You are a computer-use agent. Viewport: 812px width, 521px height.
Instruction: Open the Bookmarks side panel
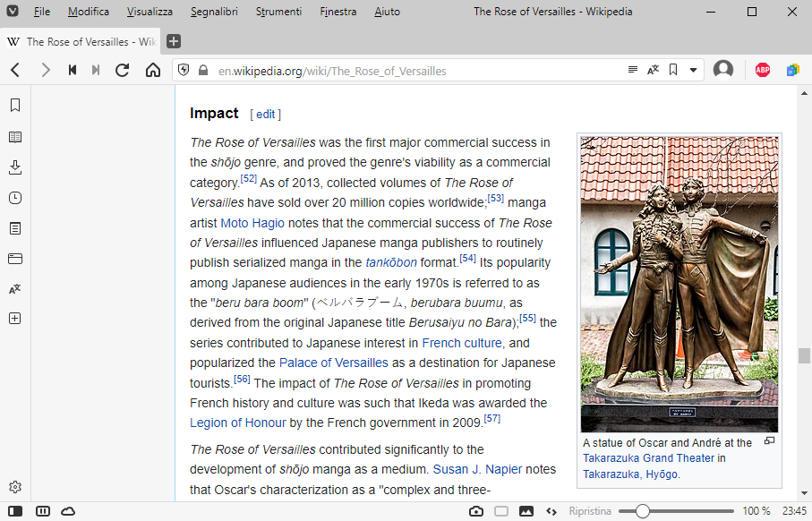tap(15, 105)
